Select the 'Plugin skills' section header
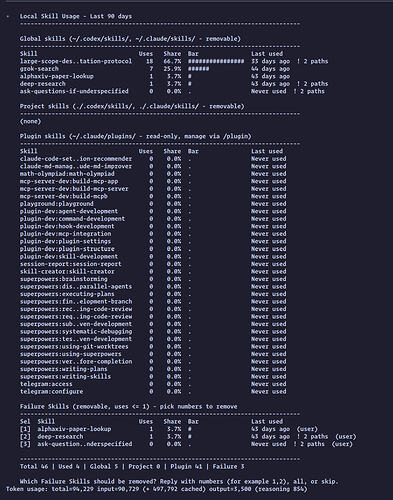393x500 pixels. point(135,136)
